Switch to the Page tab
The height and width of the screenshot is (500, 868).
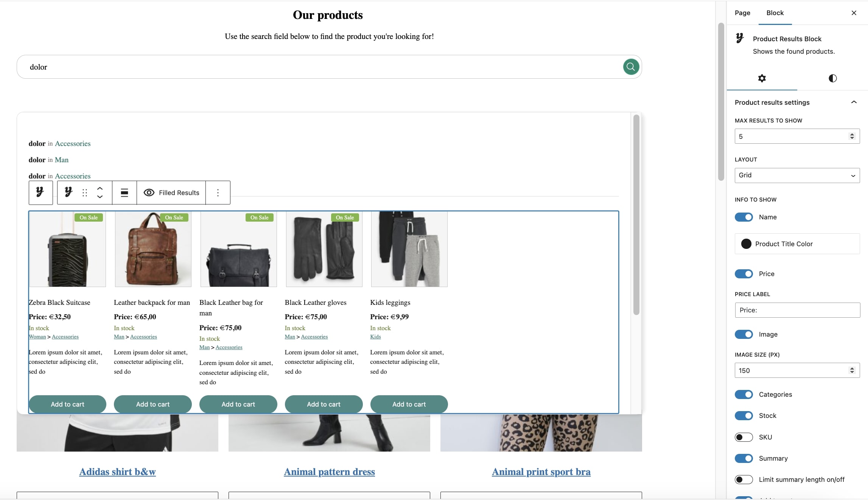(x=742, y=13)
